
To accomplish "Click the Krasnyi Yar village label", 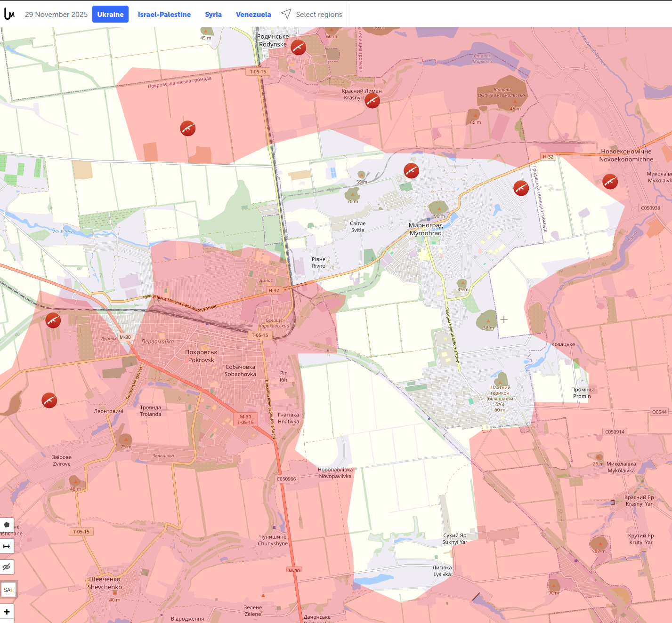I will 639,501.
